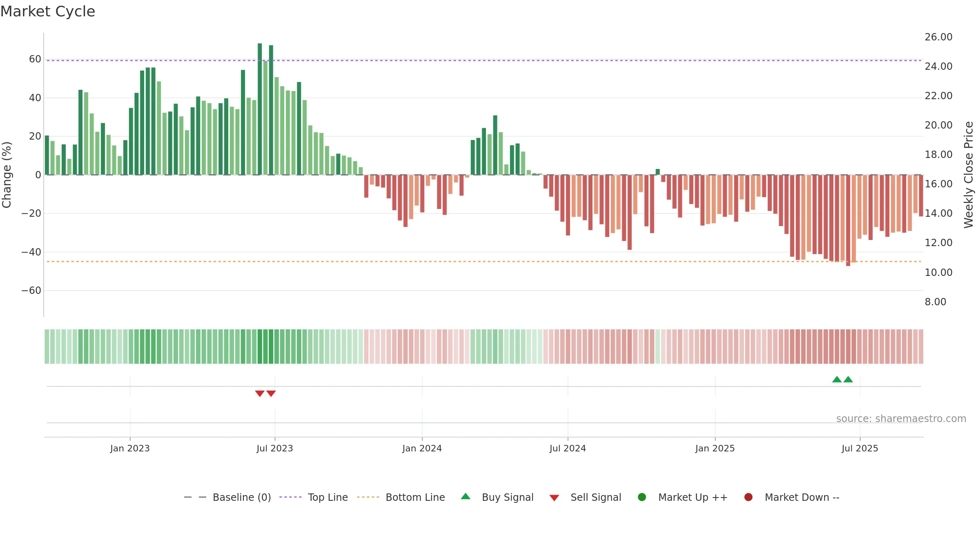This screenshot has height=551, width=980.
Task: Click the green Market Up circle in legend
Action: [x=642, y=497]
